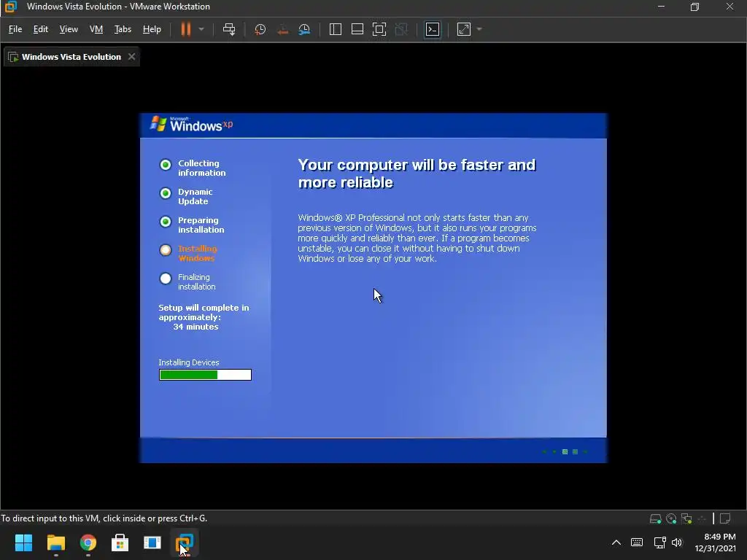Click inside the VM setup screen
The width and height of the screenshot is (747, 560).
coord(373,287)
